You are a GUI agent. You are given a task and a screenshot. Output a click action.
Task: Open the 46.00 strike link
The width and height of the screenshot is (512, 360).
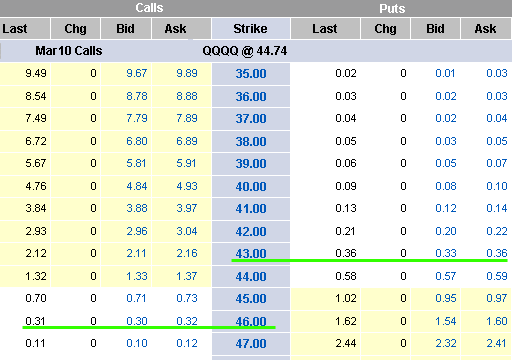coord(251,322)
